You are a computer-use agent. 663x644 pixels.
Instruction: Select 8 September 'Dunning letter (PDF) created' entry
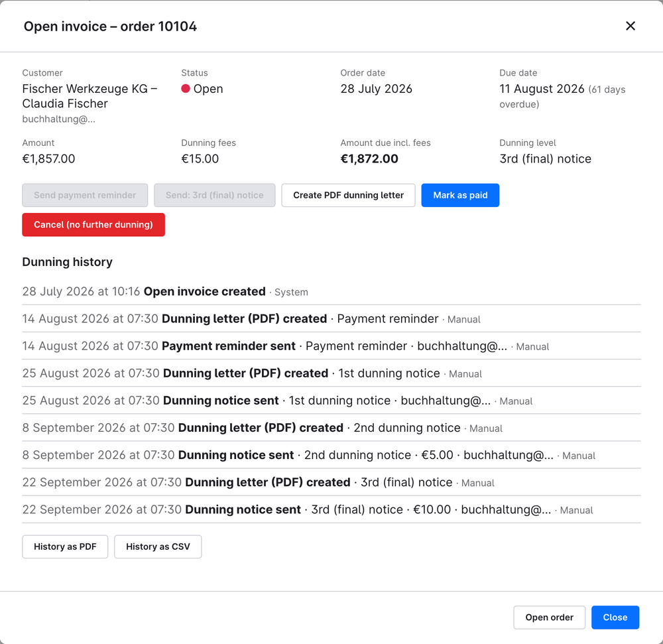331,428
